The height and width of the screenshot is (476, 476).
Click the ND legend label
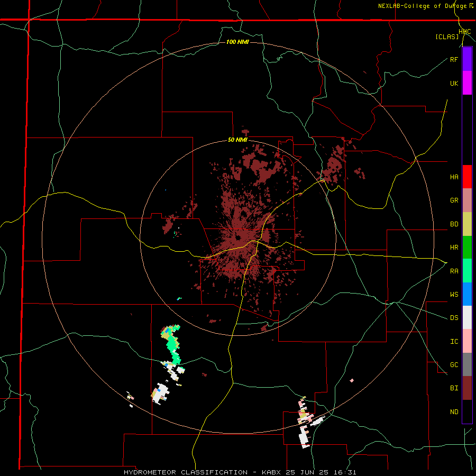coord(454,412)
